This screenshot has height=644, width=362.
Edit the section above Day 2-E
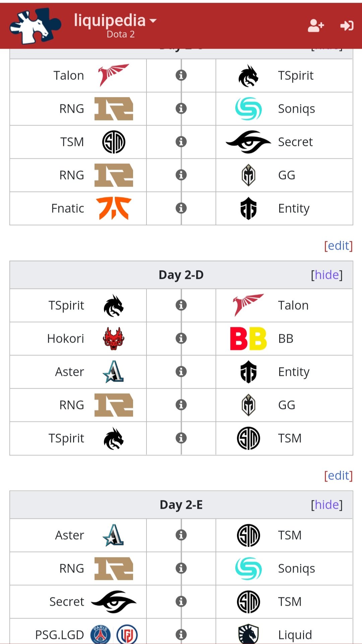coord(338,475)
